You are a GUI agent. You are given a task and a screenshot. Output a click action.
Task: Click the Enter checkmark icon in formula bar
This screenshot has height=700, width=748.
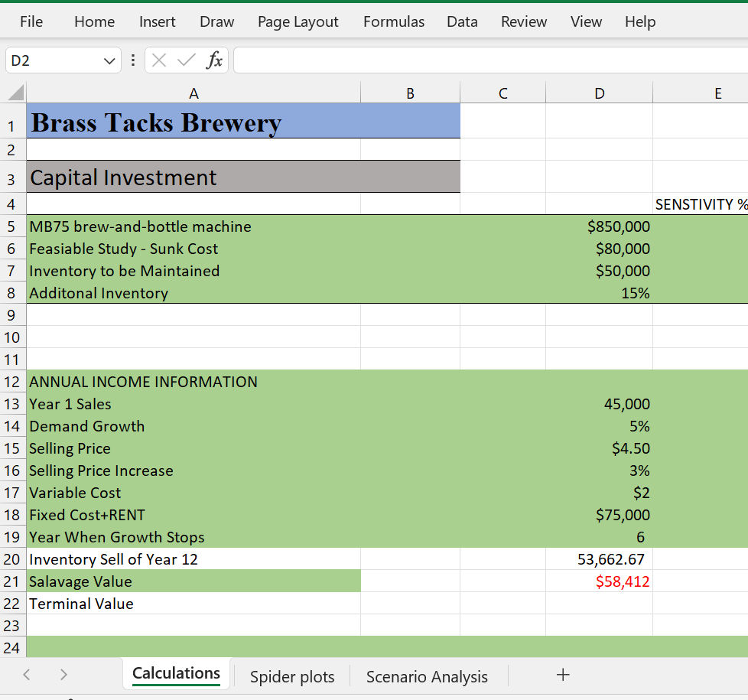click(x=186, y=60)
